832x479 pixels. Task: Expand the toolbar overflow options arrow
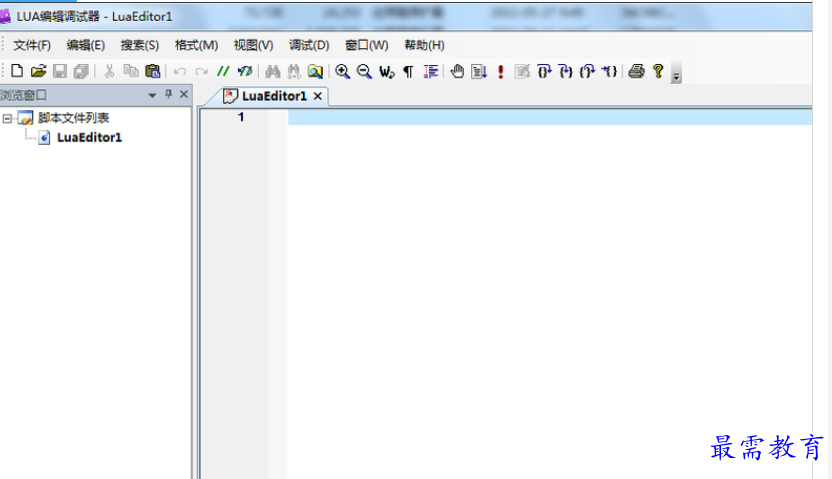pos(676,73)
